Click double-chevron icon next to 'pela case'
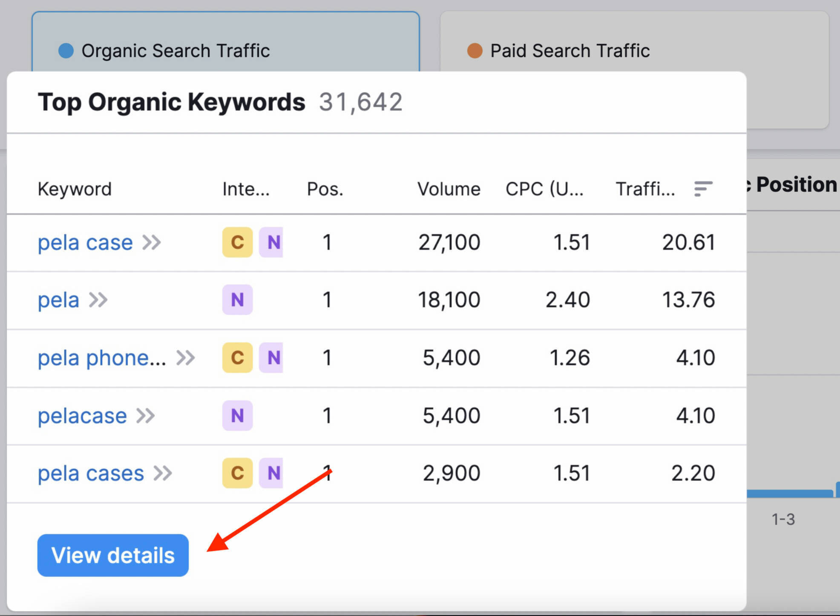This screenshot has width=840, height=616. [x=152, y=242]
